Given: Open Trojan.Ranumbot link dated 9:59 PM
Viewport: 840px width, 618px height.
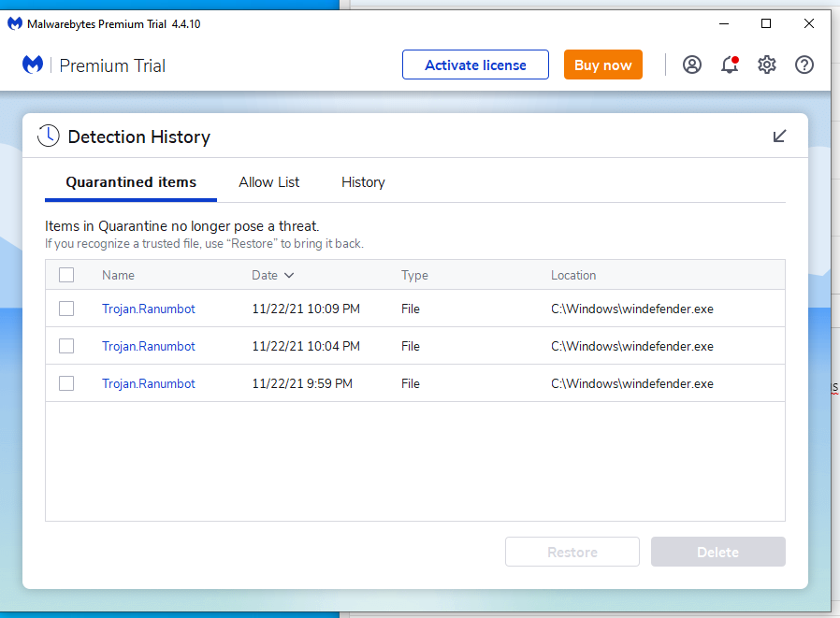Looking at the screenshot, I should [149, 384].
